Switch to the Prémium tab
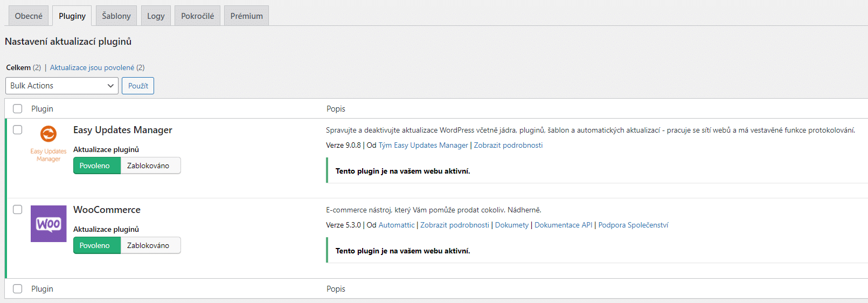 [x=246, y=16]
